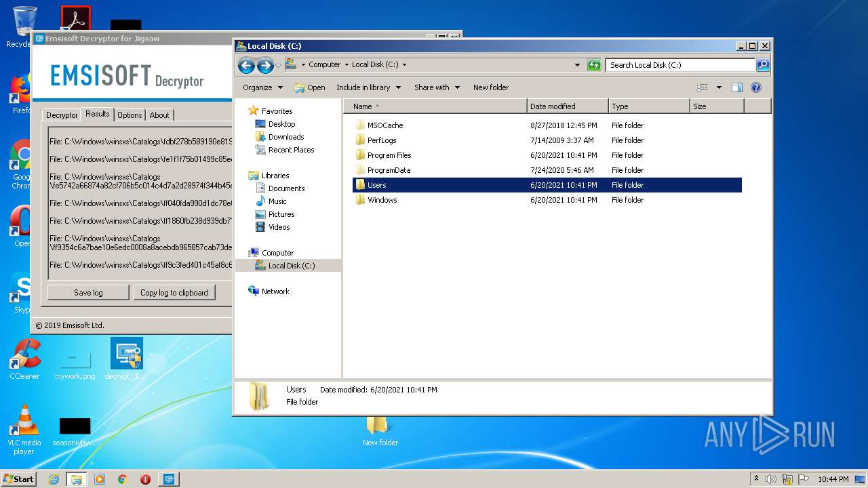The height and width of the screenshot is (488, 868).
Task: Open the view options dropdown arrow
Action: tap(719, 87)
